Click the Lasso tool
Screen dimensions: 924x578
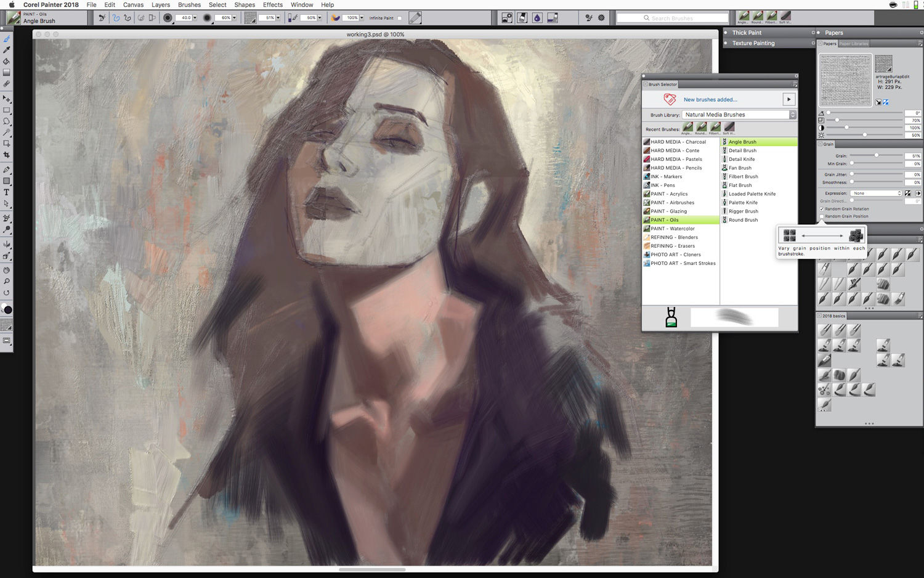[x=7, y=121]
